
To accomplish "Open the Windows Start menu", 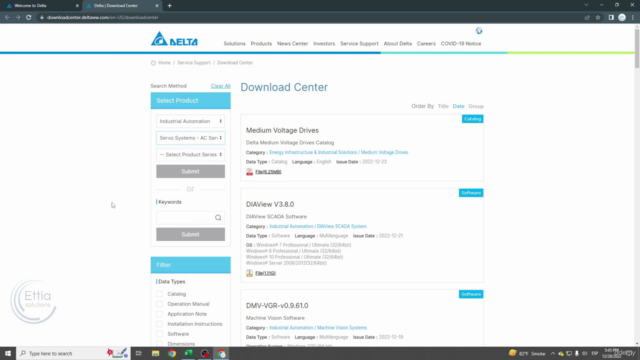I will (x=8, y=353).
